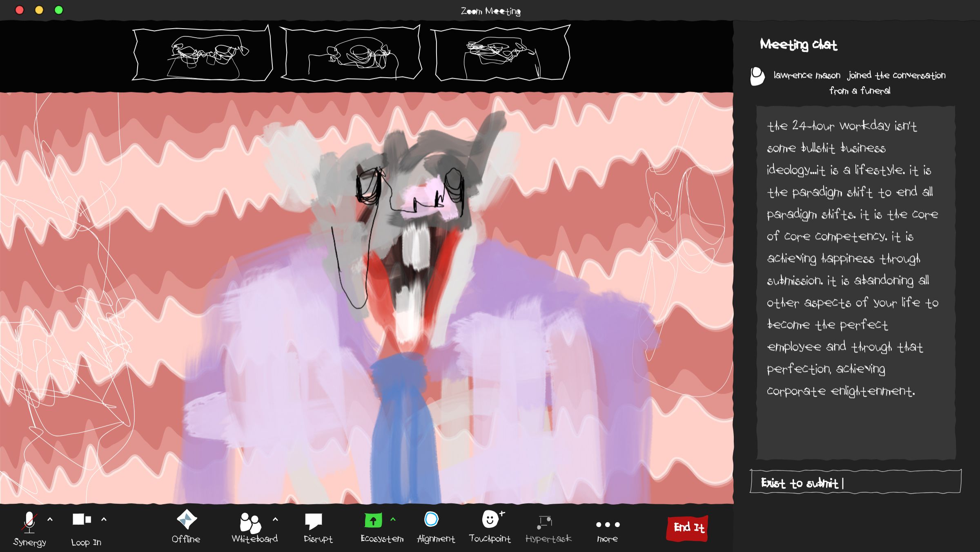Open the chevron next to Loop In
Viewport: 980px width, 552px height.
(104, 520)
